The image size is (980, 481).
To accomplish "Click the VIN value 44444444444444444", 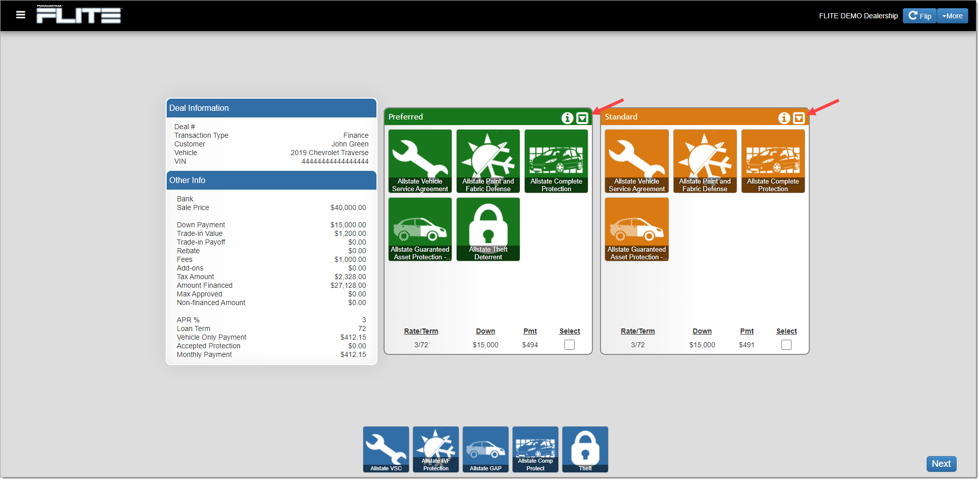I will click(335, 161).
